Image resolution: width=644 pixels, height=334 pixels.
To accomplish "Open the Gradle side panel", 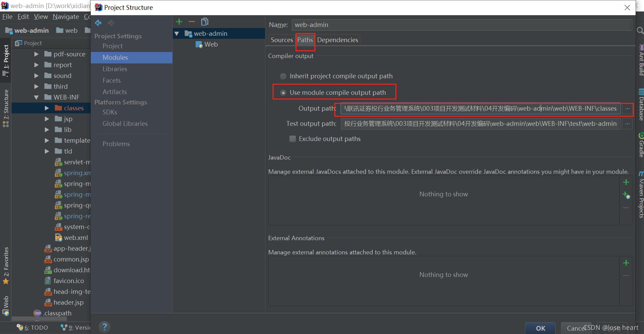I will click(x=641, y=145).
